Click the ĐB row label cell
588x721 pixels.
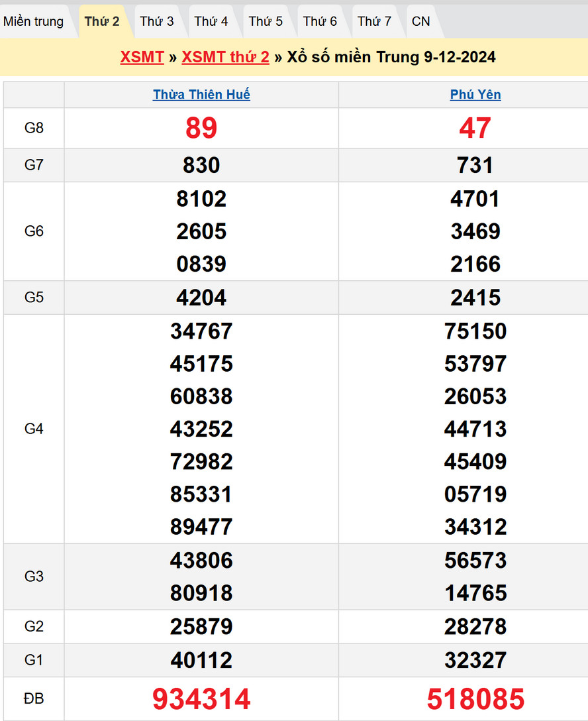click(x=34, y=698)
